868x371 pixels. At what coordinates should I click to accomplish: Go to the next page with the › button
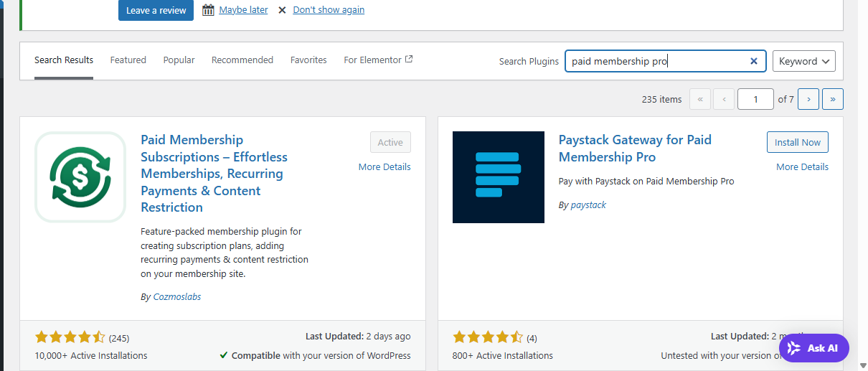click(x=808, y=99)
